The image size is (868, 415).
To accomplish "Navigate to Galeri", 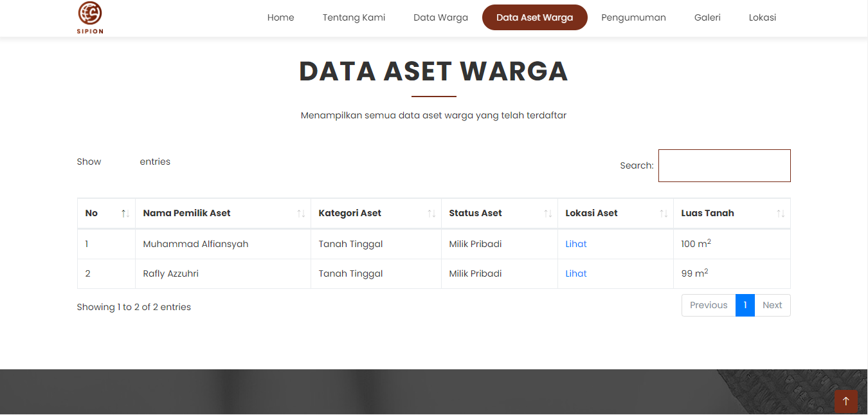I will [x=707, y=17].
